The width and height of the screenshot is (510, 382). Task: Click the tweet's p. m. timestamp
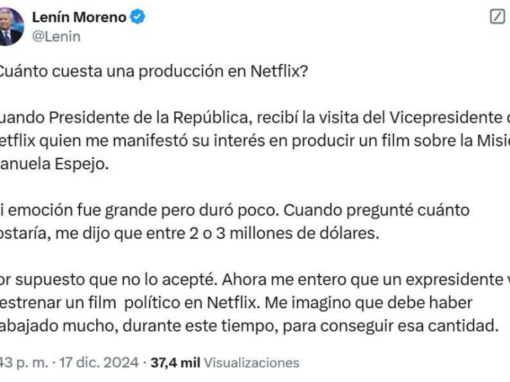(x=24, y=363)
